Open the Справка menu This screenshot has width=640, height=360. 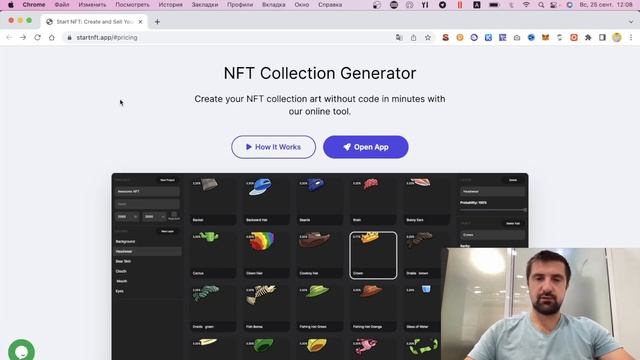[x=330, y=5]
